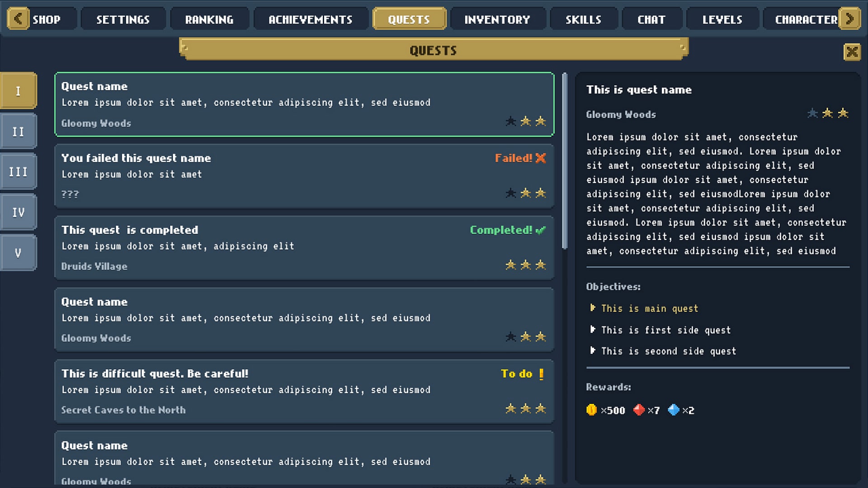Click the first star on Gloomy Woods quest
The width and height of the screenshot is (868, 488).
(511, 121)
